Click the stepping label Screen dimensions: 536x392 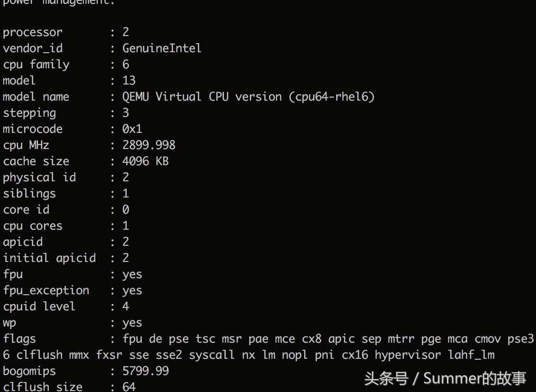point(29,113)
